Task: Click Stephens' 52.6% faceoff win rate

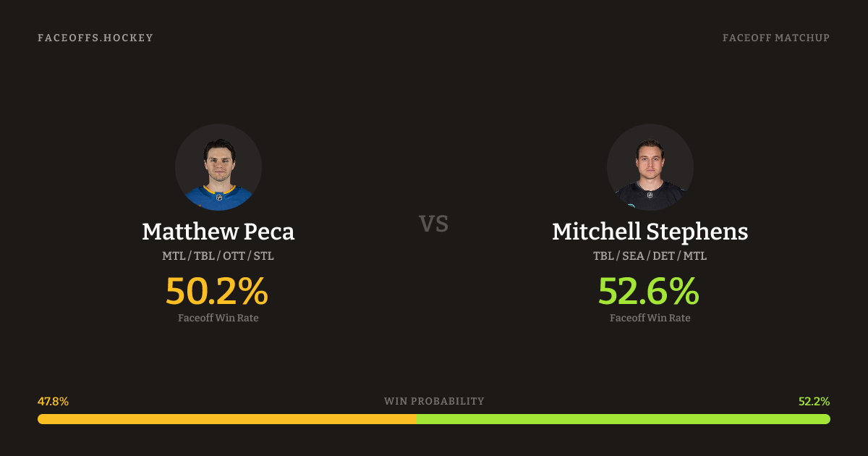Action: 649,292
